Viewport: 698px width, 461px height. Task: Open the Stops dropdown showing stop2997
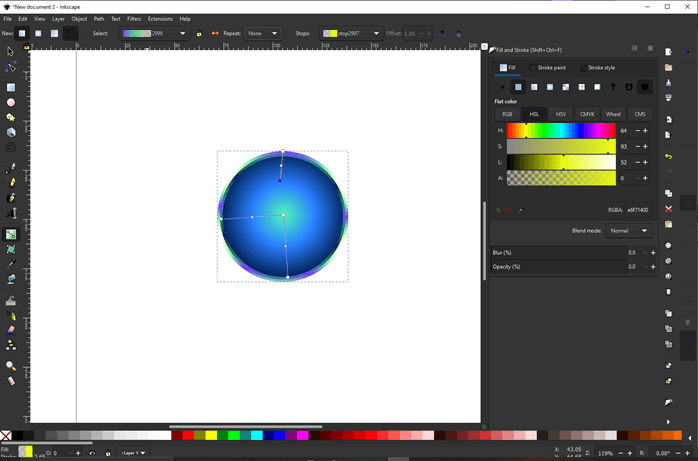(351, 33)
